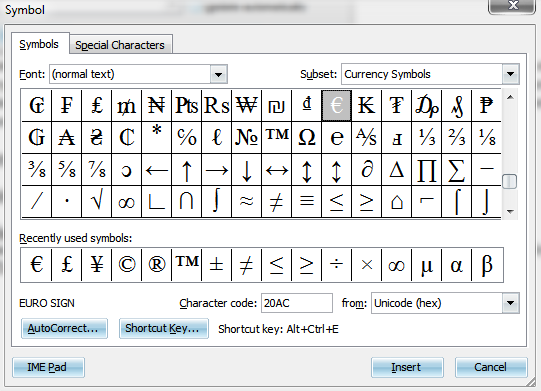The height and width of the screenshot is (391, 541).
Task: Select the division sign in recently used
Action: (x=336, y=265)
